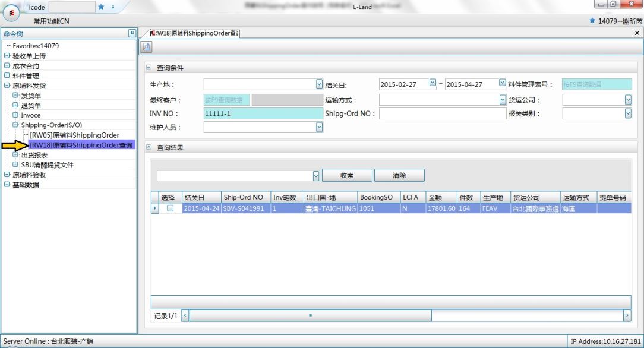
Task: Click the blue favorites star beside Tcode
Action: [101, 7]
